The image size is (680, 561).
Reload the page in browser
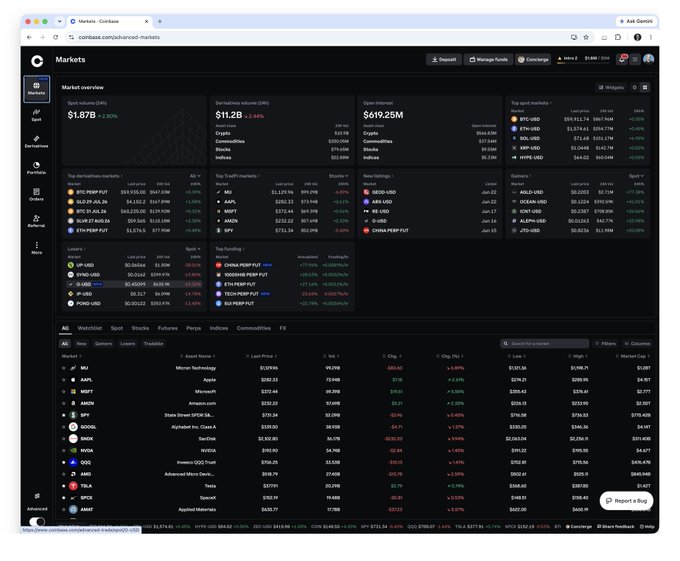56,37
